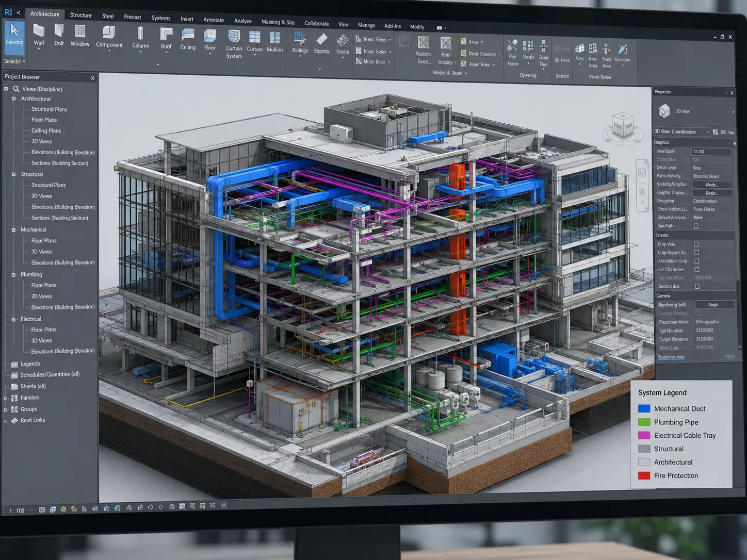Image resolution: width=747 pixels, height=560 pixels.
Task: Click the Views (Discipline) search icon
Action: [x=16, y=89]
